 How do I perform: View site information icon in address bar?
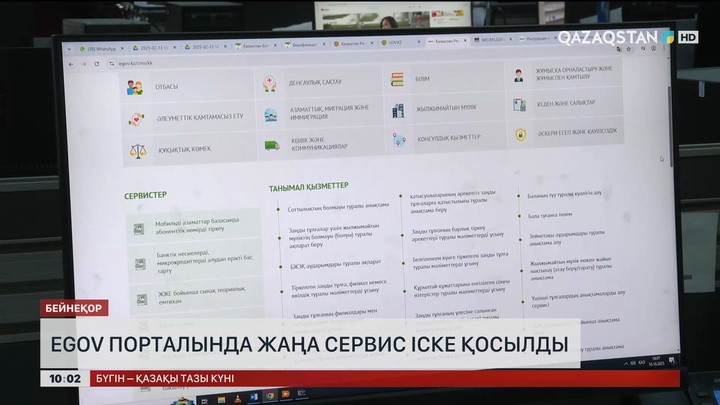coord(112,64)
